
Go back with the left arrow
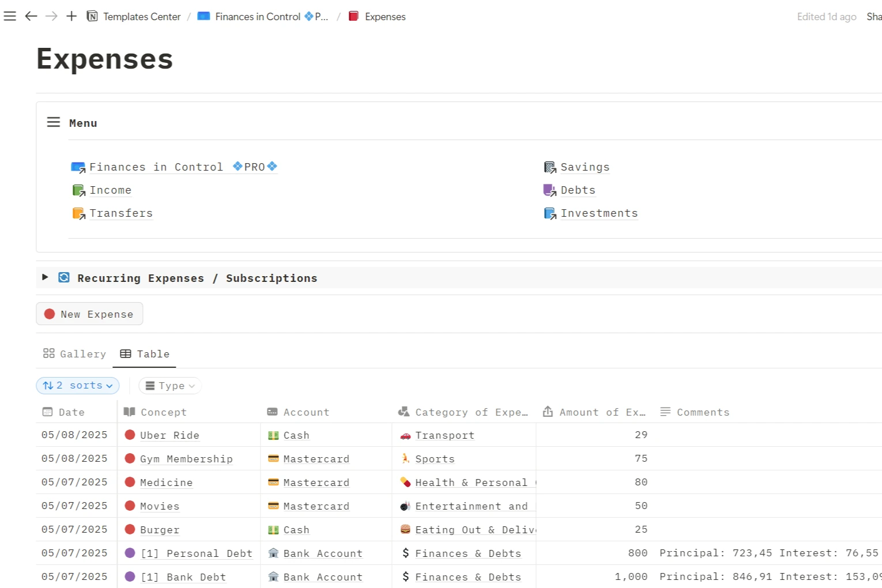31,16
